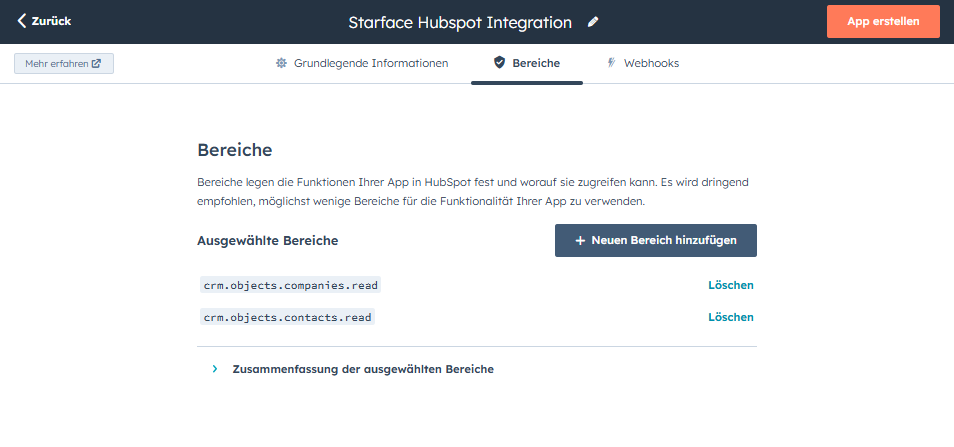Remove crm.objects.contacts.read with Löschen
This screenshot has height=447, width=954.
[730, 317]
